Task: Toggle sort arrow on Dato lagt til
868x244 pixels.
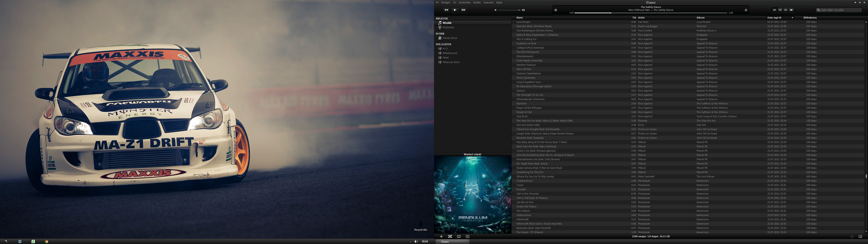Action: pyautogui.click(x=793, y=18)
